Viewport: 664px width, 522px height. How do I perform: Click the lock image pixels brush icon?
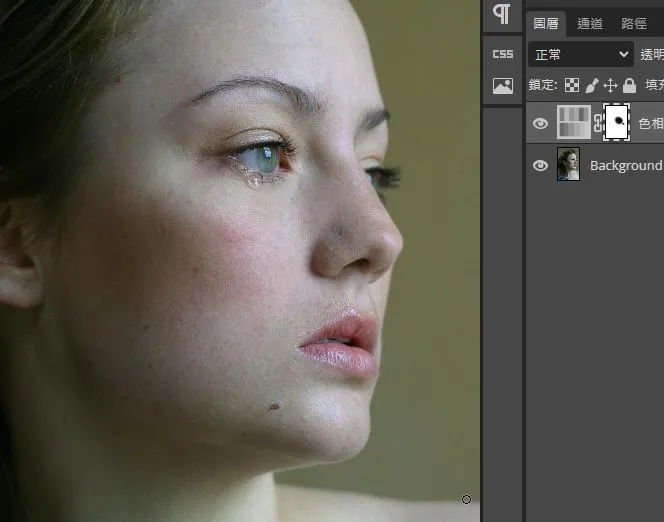pyautogui.click(x=591, y=86)
